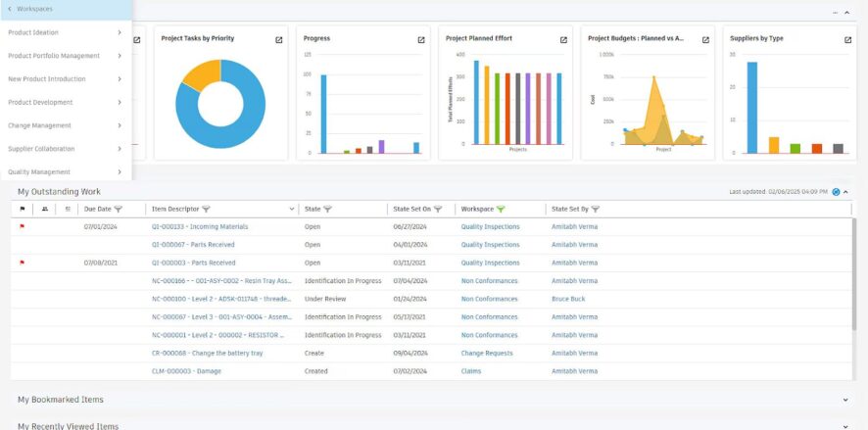
Task: Open NC-000067 Level 3 item
Action: point(221,317)
